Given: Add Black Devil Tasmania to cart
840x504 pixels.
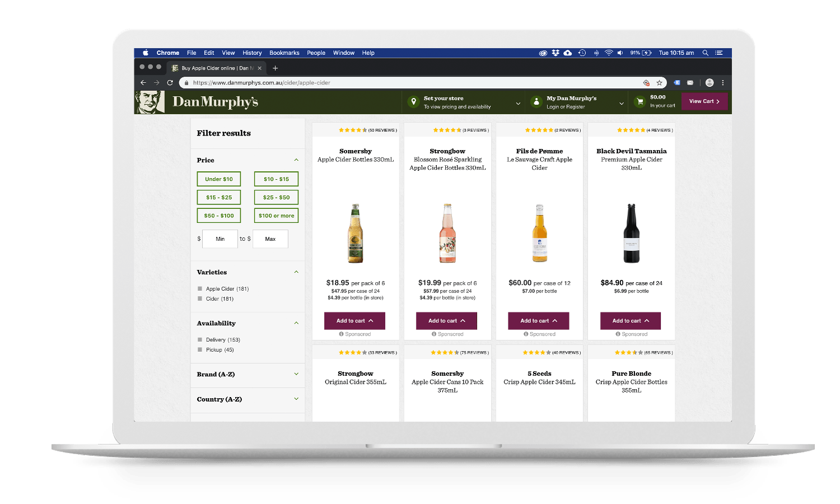Looking at the screenshot, I should coord(631,321).
